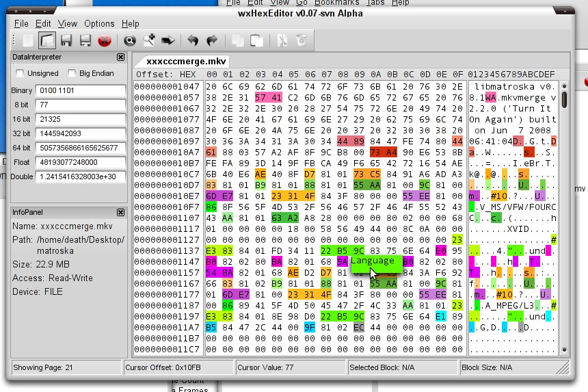The height and width of the screenshot is (392, 588).
Task: Open the View menu
Action: pyautogui.click(x=68, y=23)
